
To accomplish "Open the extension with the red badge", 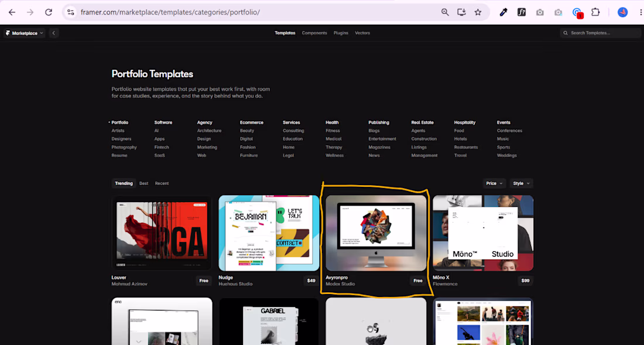I will 577,13.
